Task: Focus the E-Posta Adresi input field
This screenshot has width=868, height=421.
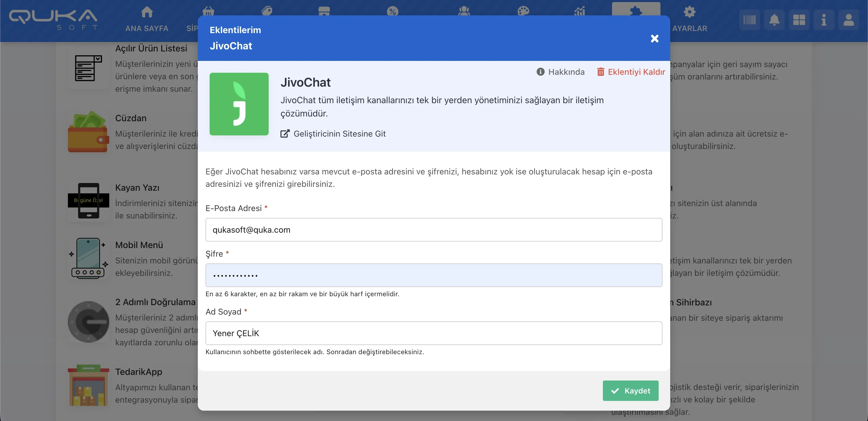Action: 434,230
